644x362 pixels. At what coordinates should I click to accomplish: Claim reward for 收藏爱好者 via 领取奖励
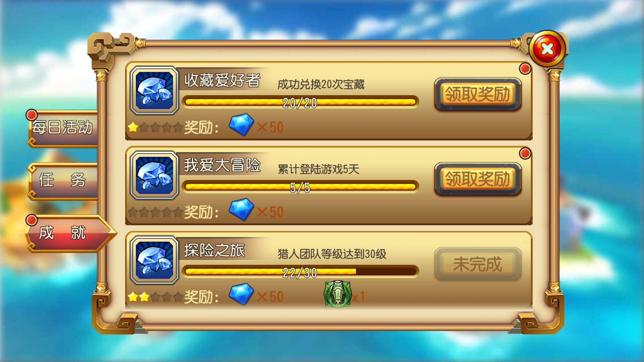(x=478, y=94)
